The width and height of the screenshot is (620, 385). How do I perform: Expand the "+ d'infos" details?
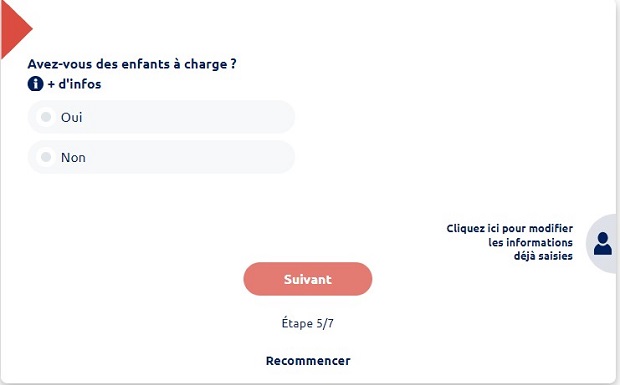[74, 84]
